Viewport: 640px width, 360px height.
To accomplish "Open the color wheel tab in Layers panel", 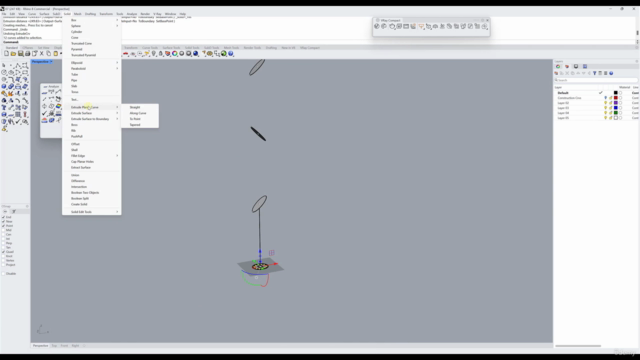I will click(x=558, y=66).
